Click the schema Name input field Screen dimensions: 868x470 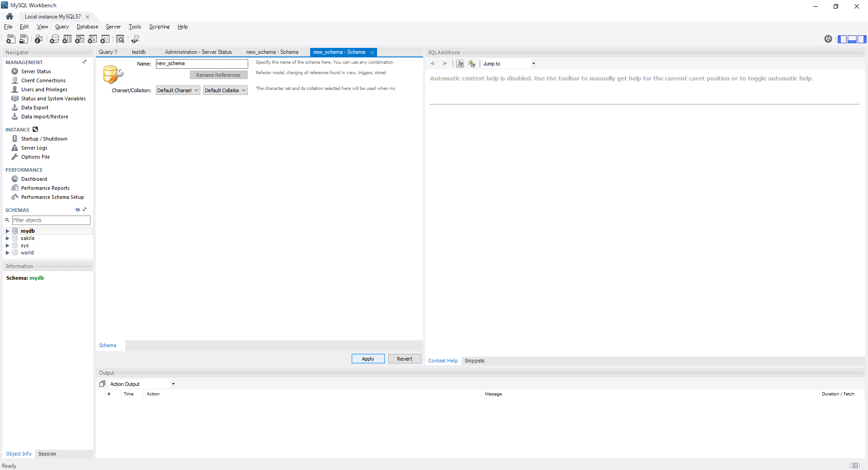pyautogui.click(x=202, y=64)
